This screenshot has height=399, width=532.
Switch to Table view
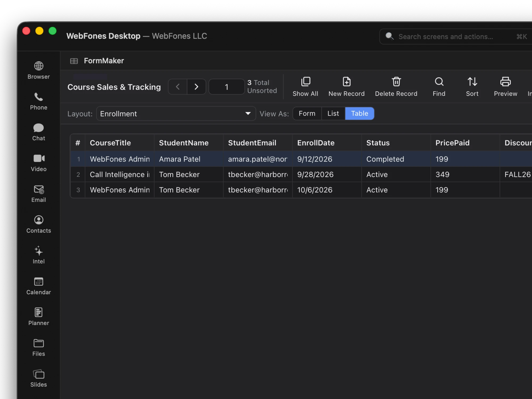point(360,114)
